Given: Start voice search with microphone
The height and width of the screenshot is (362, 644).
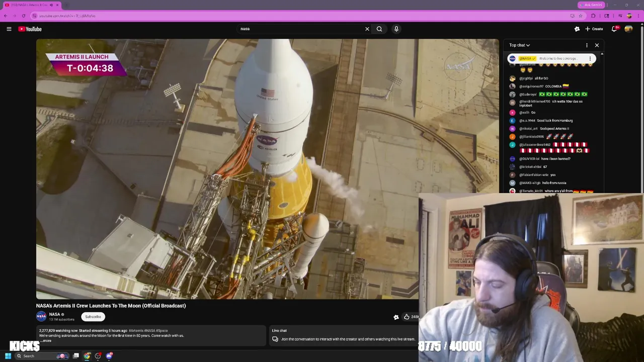Looking at the screenshot, I should point(396,29).
